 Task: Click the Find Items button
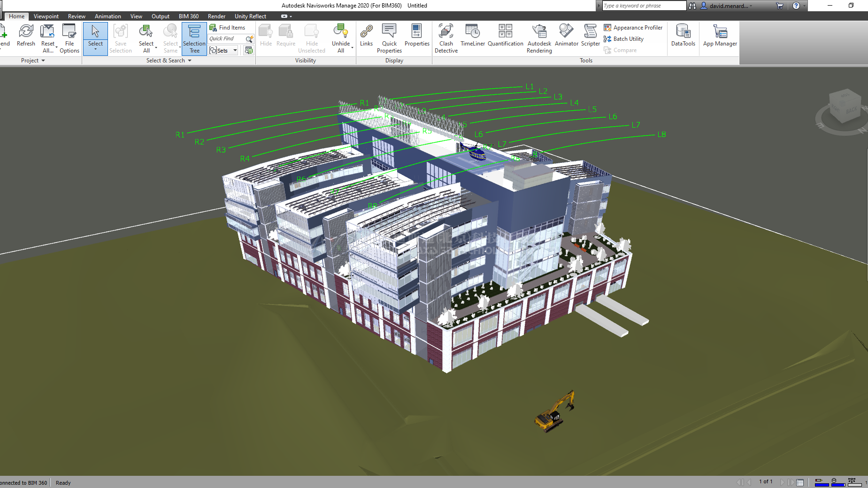coord(227,28)
